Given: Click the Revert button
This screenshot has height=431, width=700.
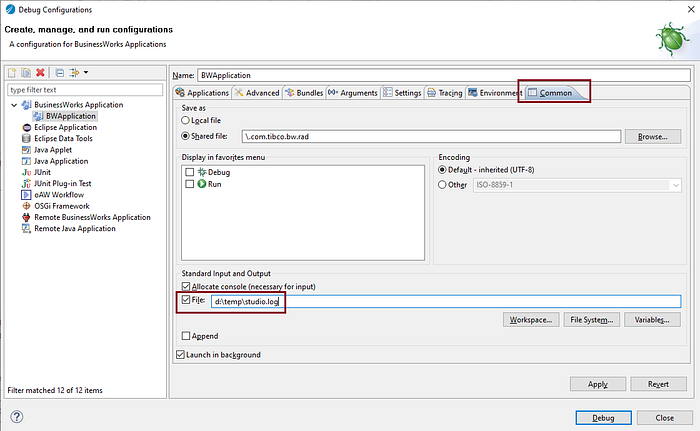Looking at the screenshot, I should tap(658, 384).
